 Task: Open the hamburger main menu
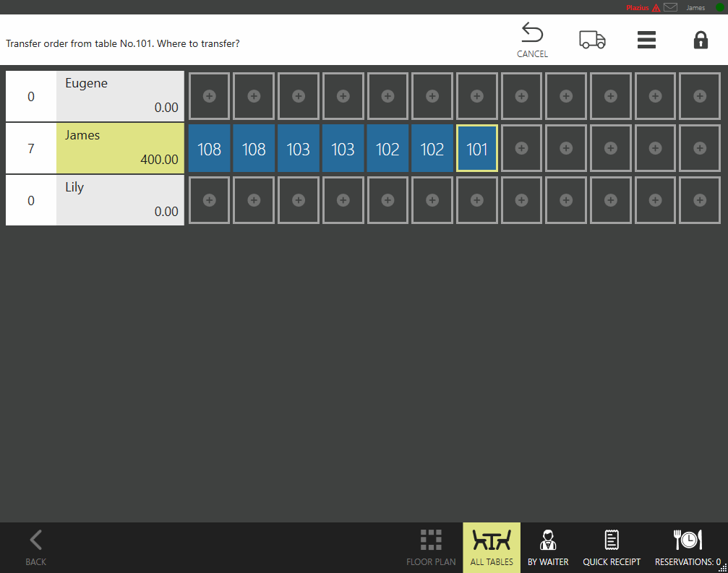tap(646, 40)
